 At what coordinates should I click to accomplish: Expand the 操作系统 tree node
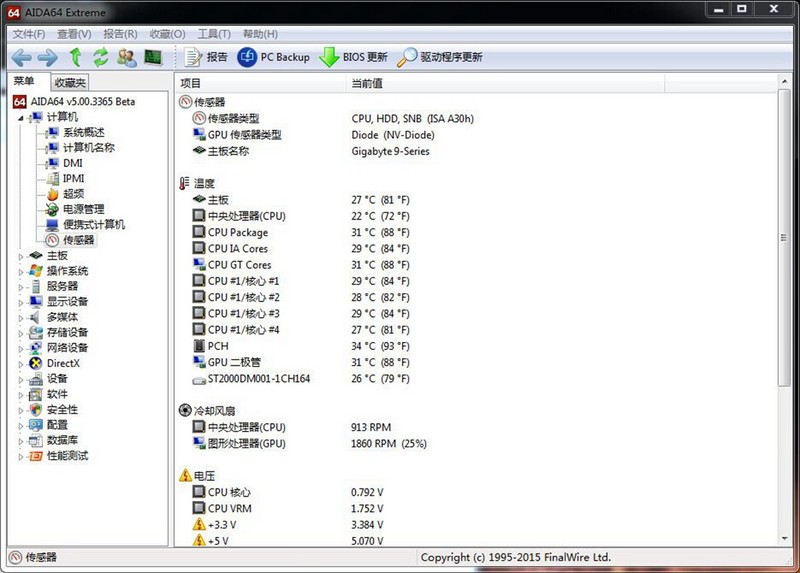click(21, 271)
